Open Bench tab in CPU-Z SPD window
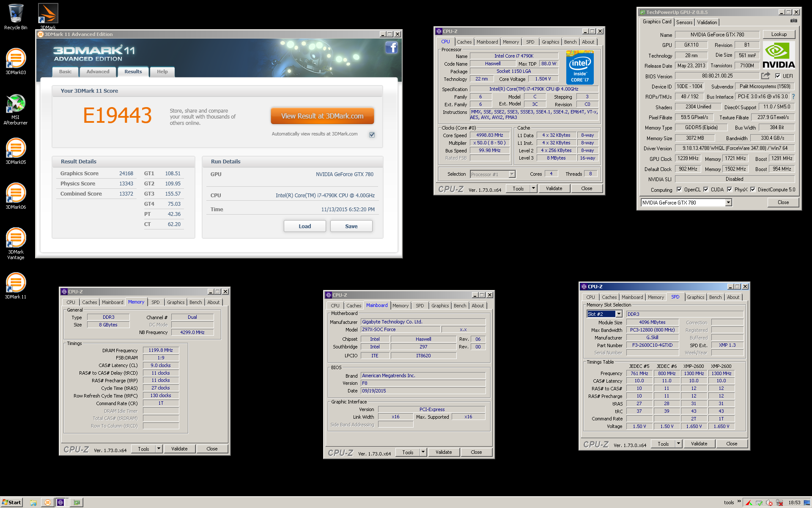The width and height of the screenshot is (812, 508). (x=716, y=297)
